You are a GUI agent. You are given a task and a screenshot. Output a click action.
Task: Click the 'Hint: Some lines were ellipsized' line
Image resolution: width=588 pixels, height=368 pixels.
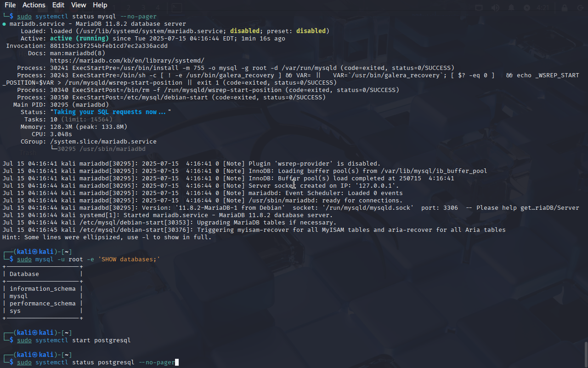point(107,237)
